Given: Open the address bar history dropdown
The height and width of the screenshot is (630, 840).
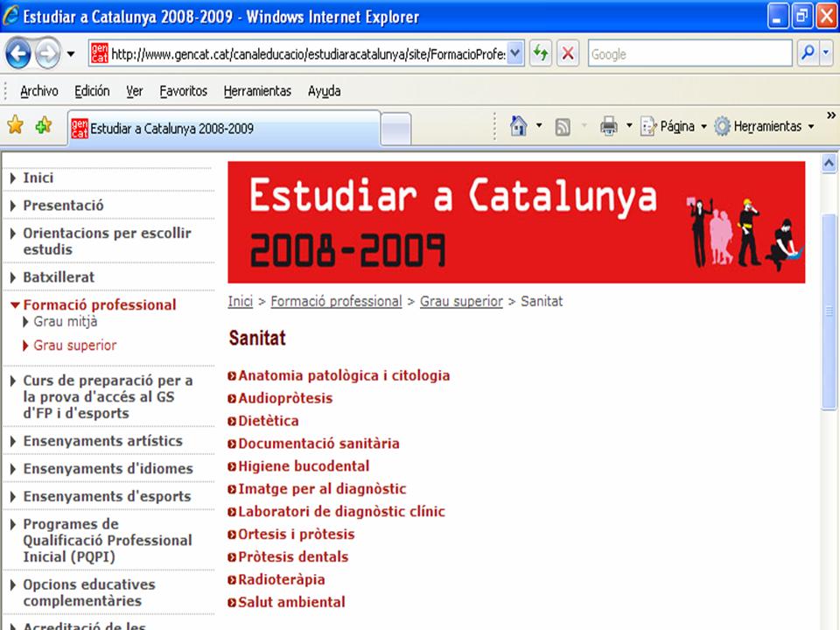Looking at the screenshot, I should [514, 53].
